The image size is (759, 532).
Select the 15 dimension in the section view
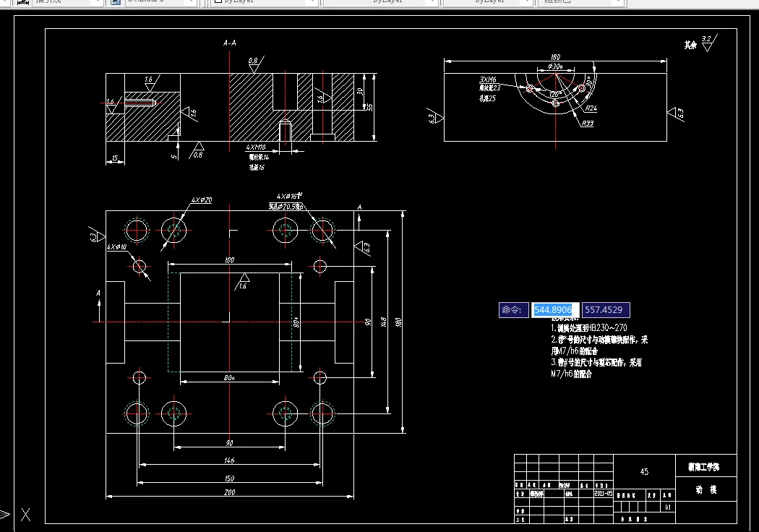pyautogui.click(x=115, y=158)
